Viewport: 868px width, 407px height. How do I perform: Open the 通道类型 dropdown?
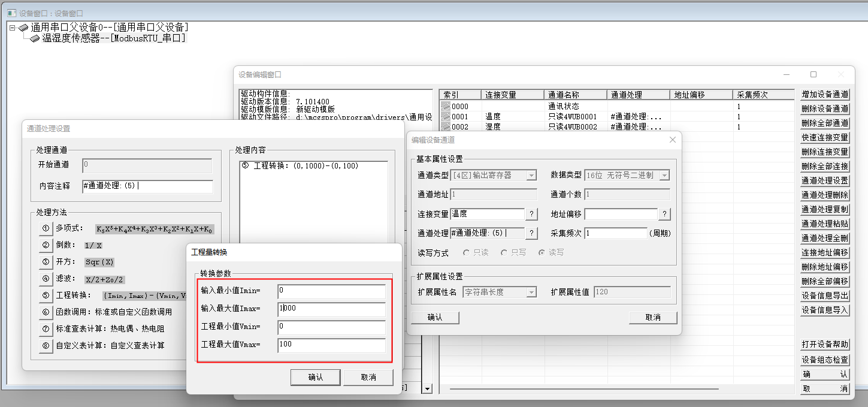point(531,176)
